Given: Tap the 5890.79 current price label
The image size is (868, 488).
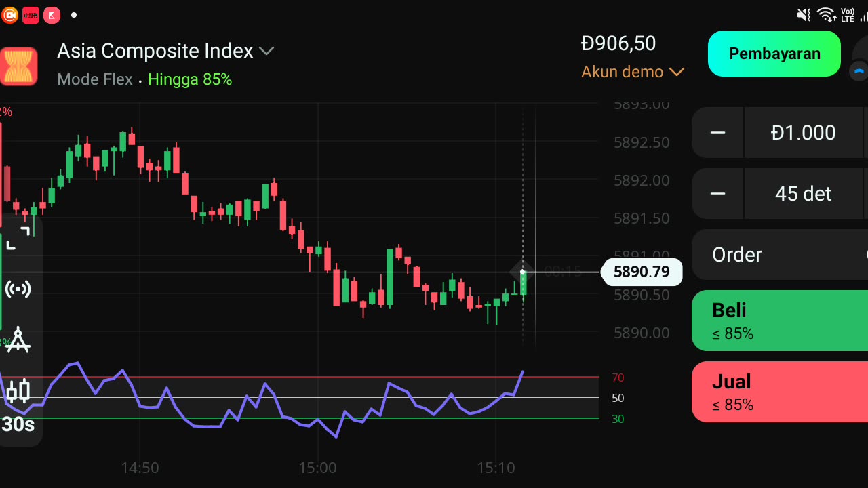Looking at the screenshot, I should tap(642, 272).
